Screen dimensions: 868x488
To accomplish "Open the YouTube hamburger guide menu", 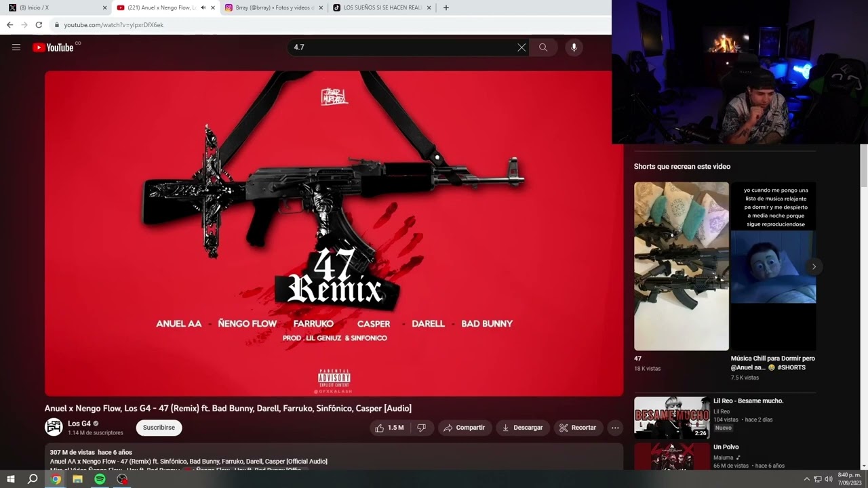I will point(16,47).
